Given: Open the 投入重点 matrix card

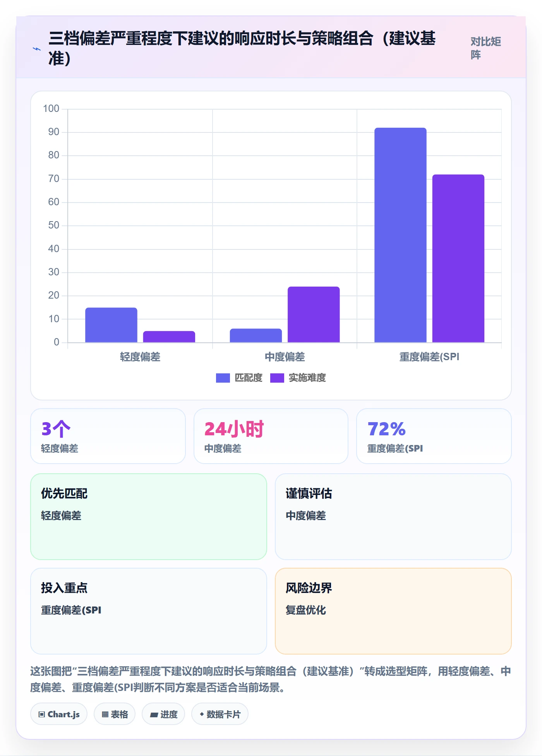Looking at the screenshot, I should pos(149,611).
